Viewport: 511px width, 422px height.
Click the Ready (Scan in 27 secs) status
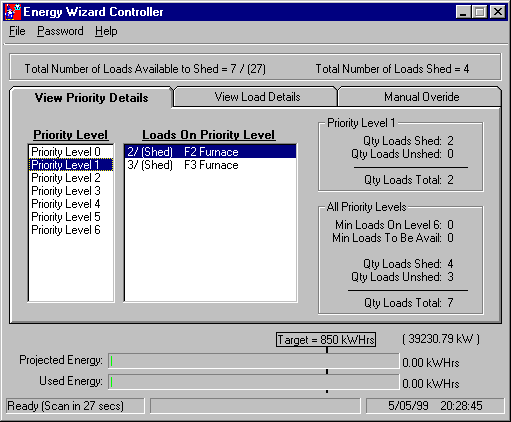[x=75, y=406]
